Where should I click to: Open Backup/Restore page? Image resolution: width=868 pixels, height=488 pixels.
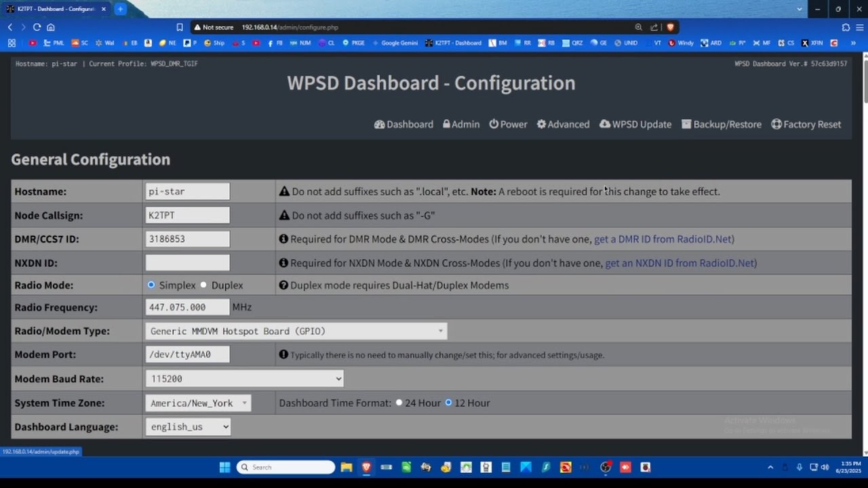click(722, 124)
